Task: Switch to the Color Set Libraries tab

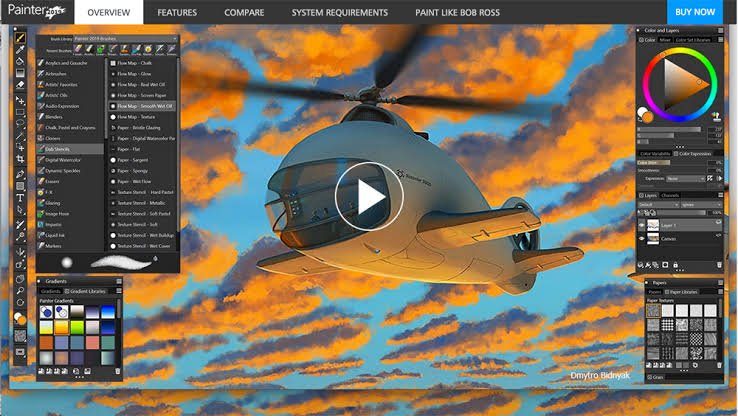Action: click(693, 40)
